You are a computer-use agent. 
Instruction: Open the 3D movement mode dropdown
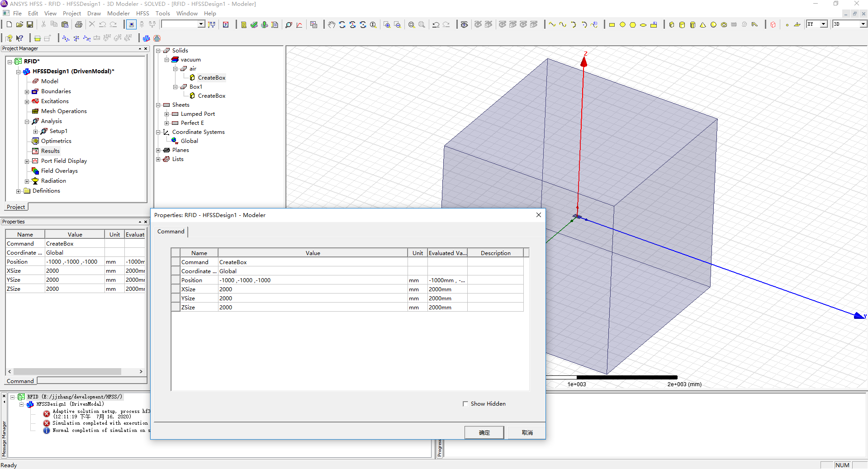[x=863, y=24]
